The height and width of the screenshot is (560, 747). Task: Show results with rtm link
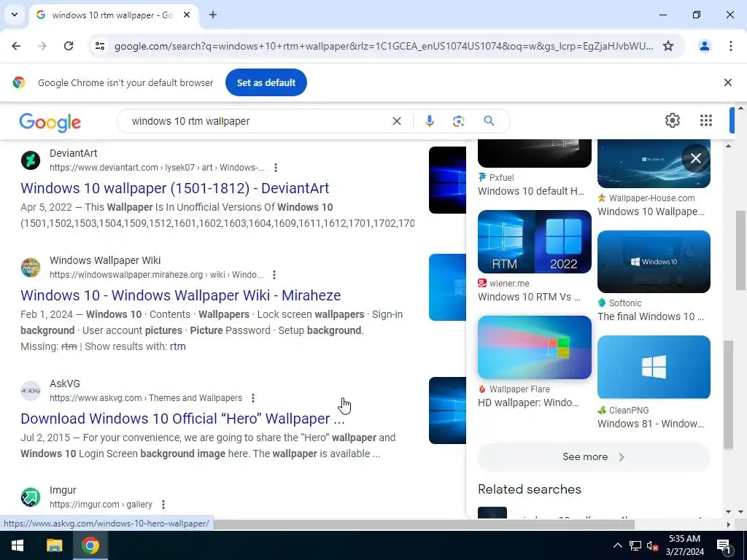click(x=178, y=346)
